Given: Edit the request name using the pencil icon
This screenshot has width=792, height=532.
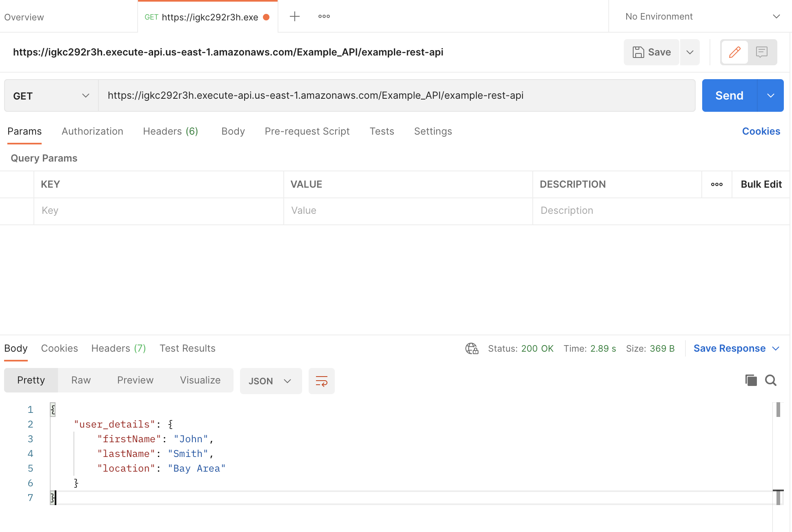Looking at the screenshot, I should pyautogui.click(x=734, y=52).
